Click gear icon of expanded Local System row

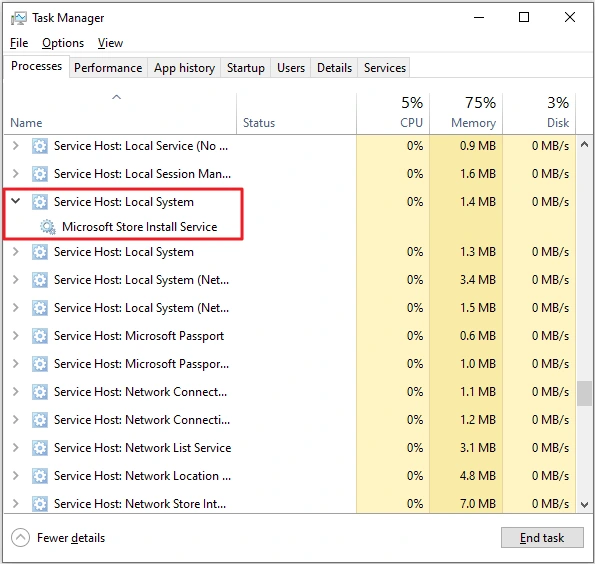(40, 202)
